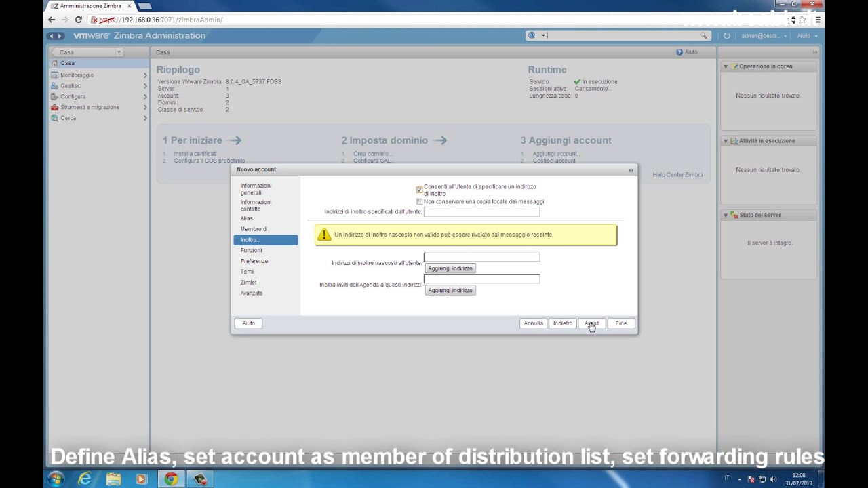
Task: Open the Help Center Zimbra link
Action: pyautogui.click(x=677, y=175)
